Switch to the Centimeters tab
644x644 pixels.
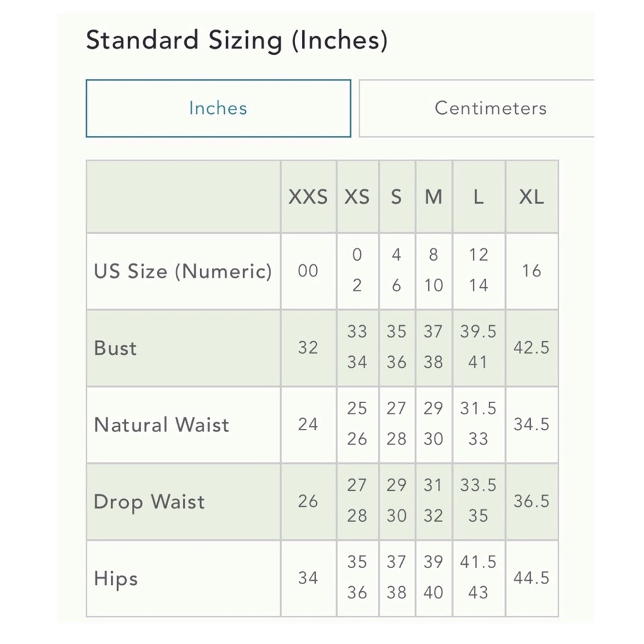pyautogui.click(x=489, y=108)
